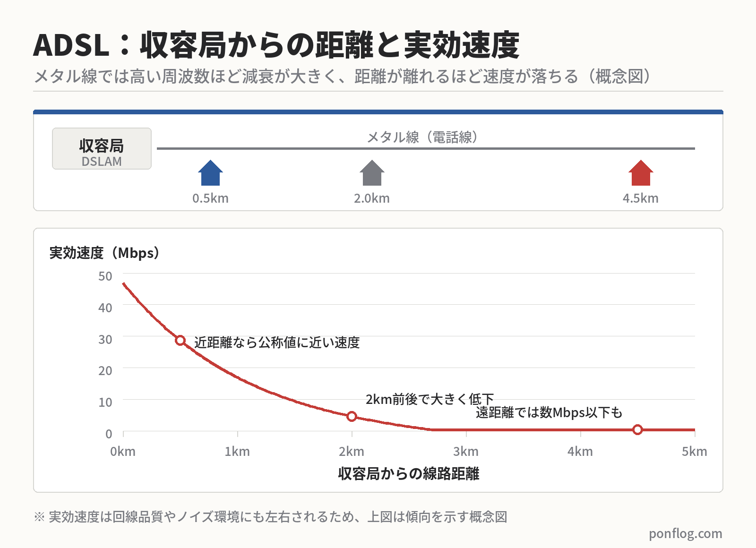Screen dimensions: 756x548
Task: Click the title ADSL:収容局からの距離と実効速度
Action: 276,45
